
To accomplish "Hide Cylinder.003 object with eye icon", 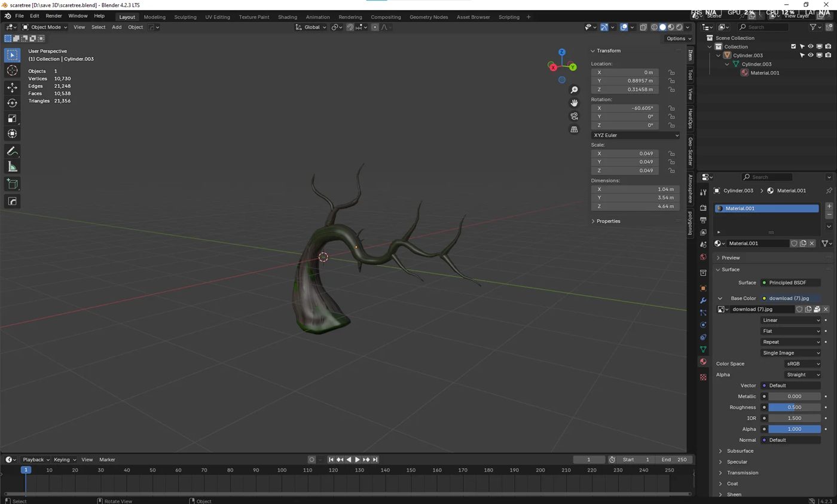I will 811,55.
